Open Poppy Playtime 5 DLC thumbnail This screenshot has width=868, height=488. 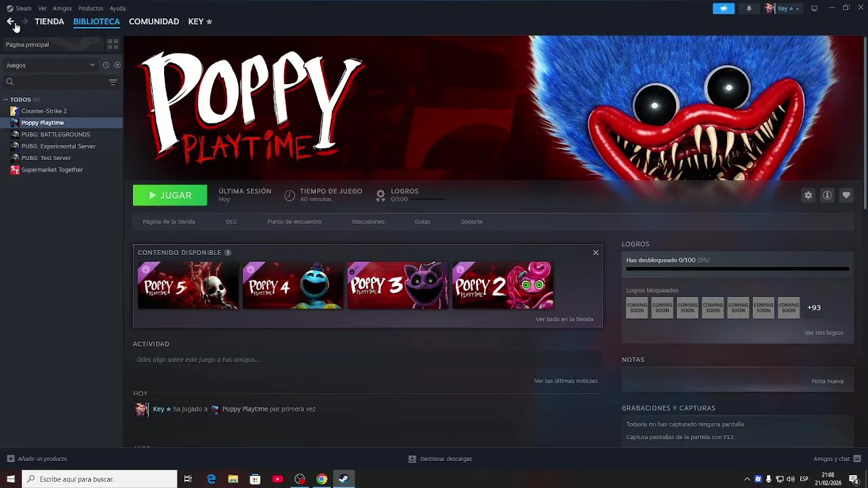point(188,285)
